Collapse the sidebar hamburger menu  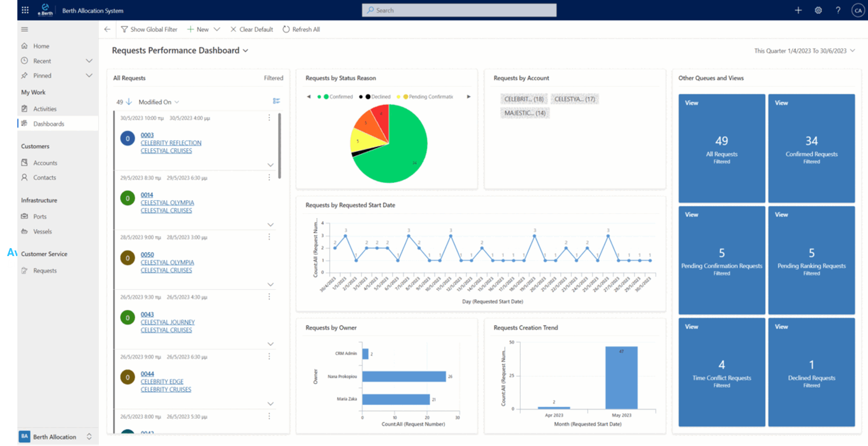(x=24, y=29)
